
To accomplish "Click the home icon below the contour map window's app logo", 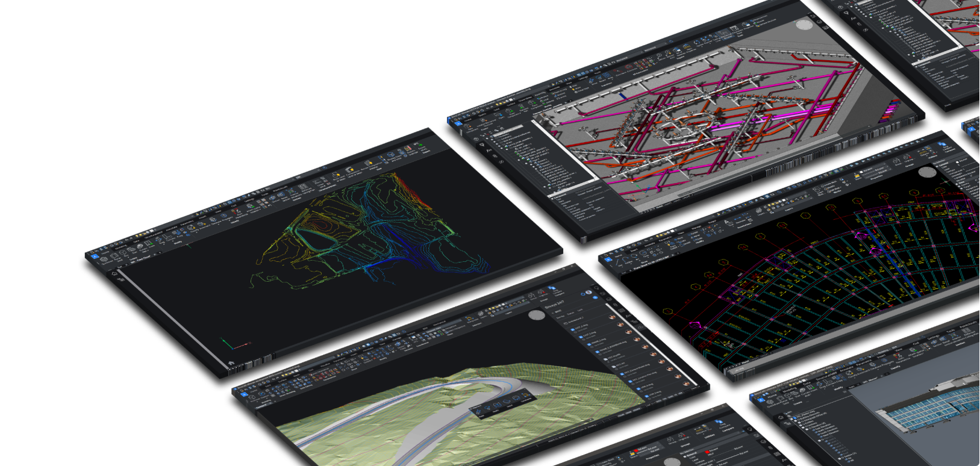I will [114, 273].
